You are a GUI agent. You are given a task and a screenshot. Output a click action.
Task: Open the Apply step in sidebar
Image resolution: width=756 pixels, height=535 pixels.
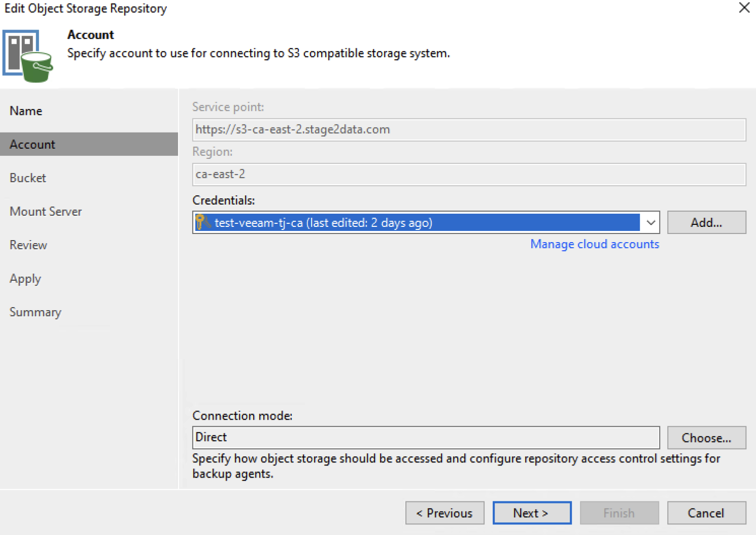tap(25, 279)
